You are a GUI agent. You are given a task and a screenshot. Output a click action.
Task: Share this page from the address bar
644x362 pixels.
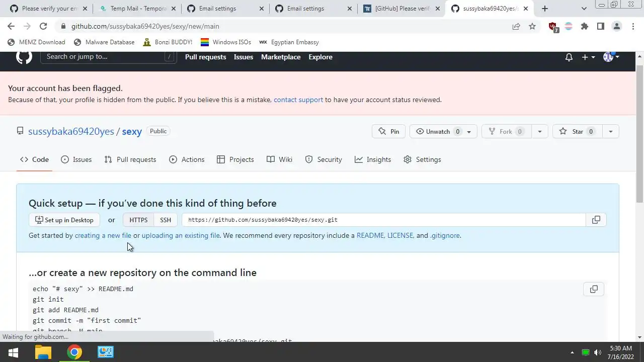click(516, 26)
